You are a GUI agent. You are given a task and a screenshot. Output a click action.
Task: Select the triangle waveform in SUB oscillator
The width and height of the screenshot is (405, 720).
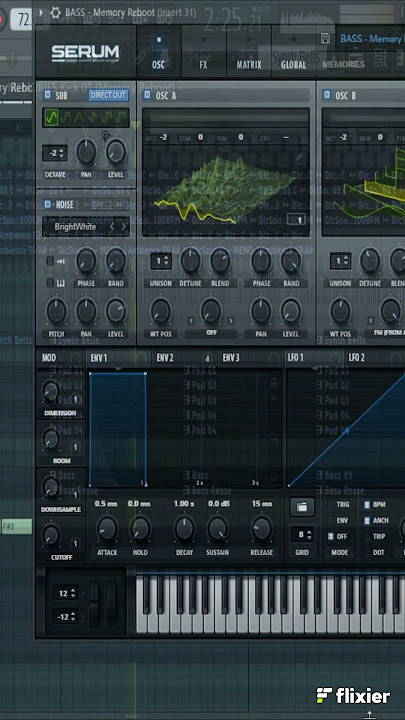(x=79, y=118)
